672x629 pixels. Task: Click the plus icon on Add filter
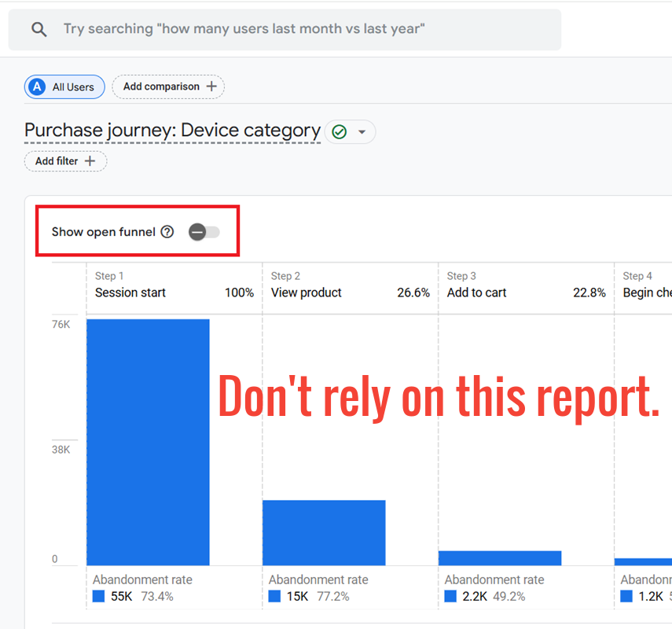coord(90,161)
